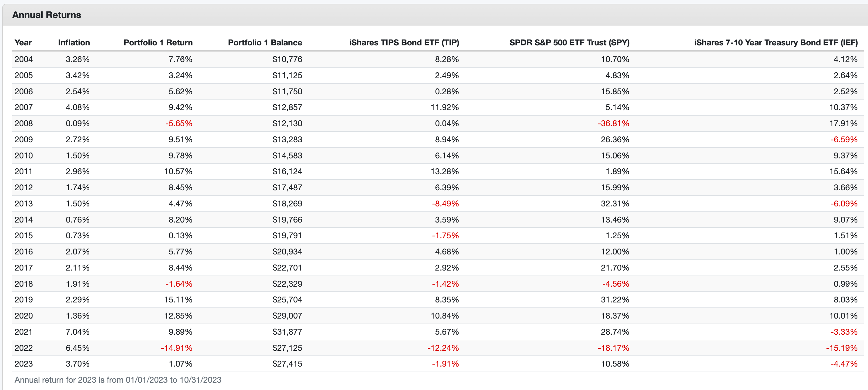
Task: Click the -36.81% SPY return value
Action: coord(613,123)
